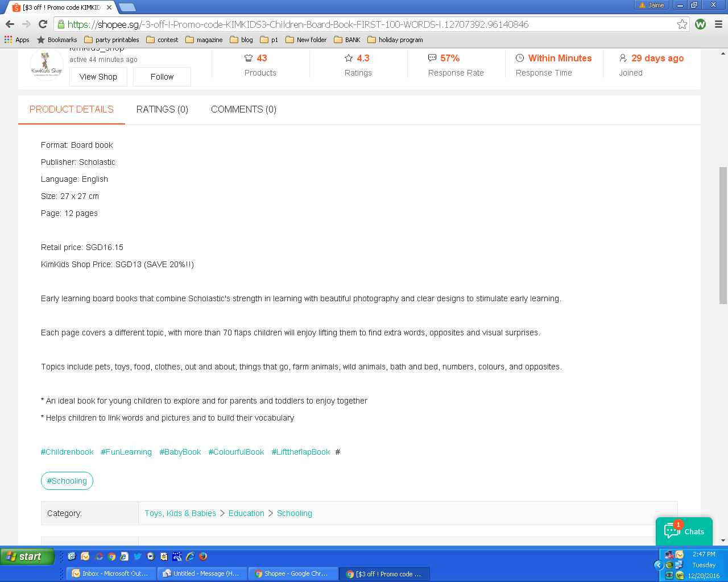
Task: Click the Outlook tray icon
Action: 680,555
